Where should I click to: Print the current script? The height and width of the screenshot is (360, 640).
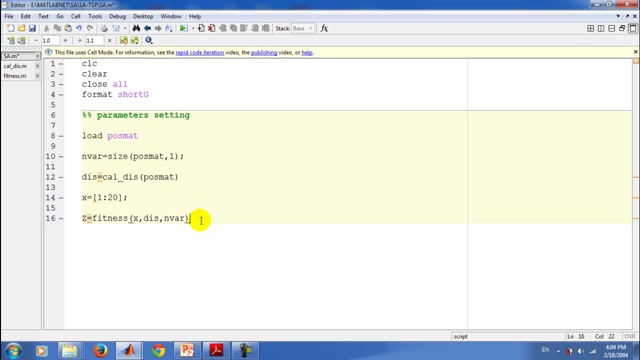tap(104, 28)
